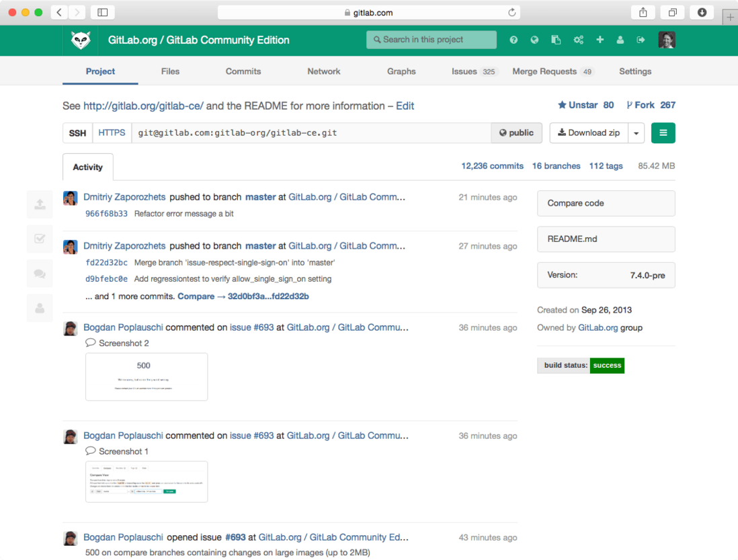Open the profile settings person icon
The width and height of the screenshot is (738, 560).
pos(620,40)
